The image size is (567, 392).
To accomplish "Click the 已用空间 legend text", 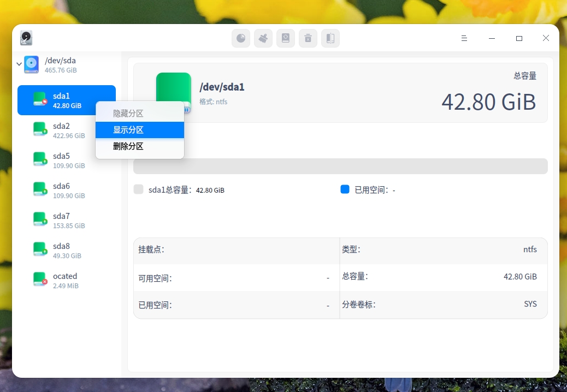I will click(x=375, y=190).
